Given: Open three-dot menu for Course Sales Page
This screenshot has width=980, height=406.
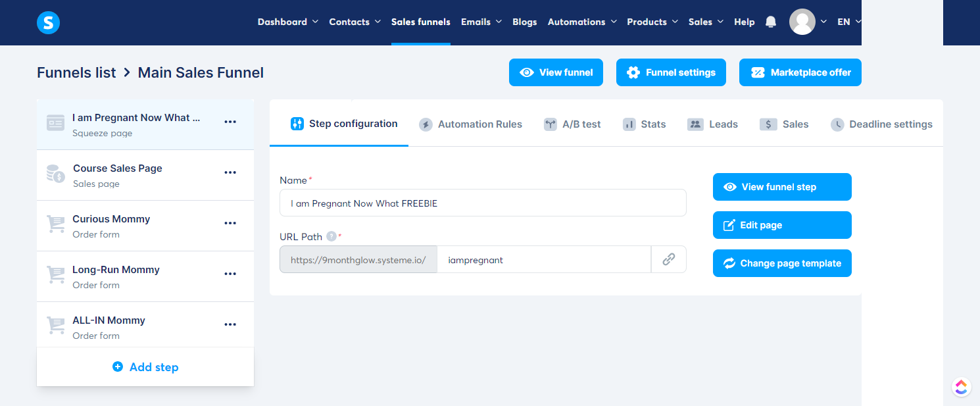Looking at the screenshot, I should 230,172.
